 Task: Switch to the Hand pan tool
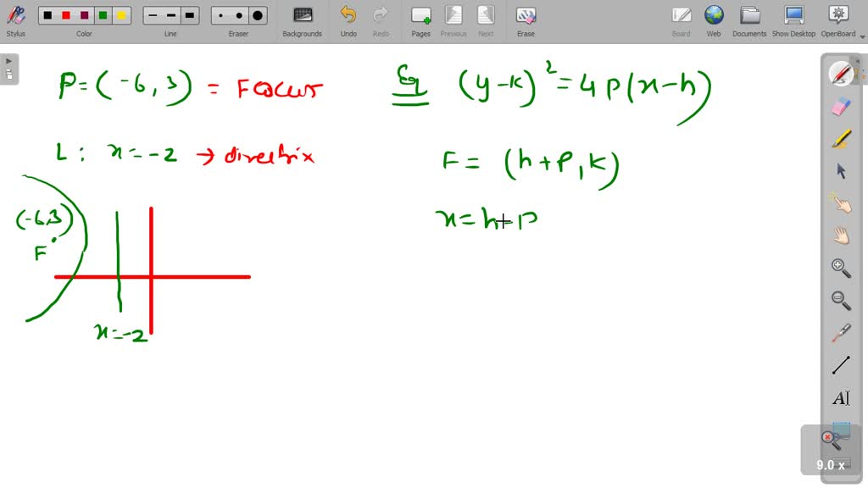tap(840, 236)
